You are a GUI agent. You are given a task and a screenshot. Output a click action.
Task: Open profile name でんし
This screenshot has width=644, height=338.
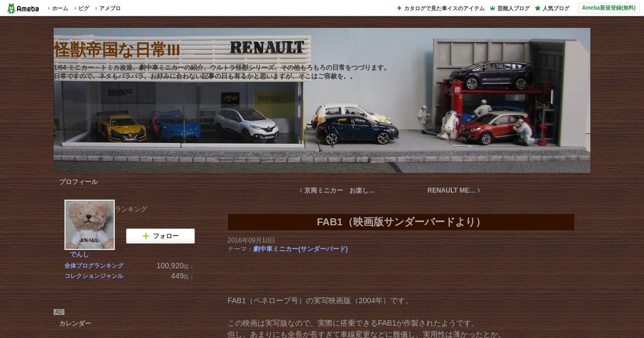pyautogui.click(x=79, y=254)
